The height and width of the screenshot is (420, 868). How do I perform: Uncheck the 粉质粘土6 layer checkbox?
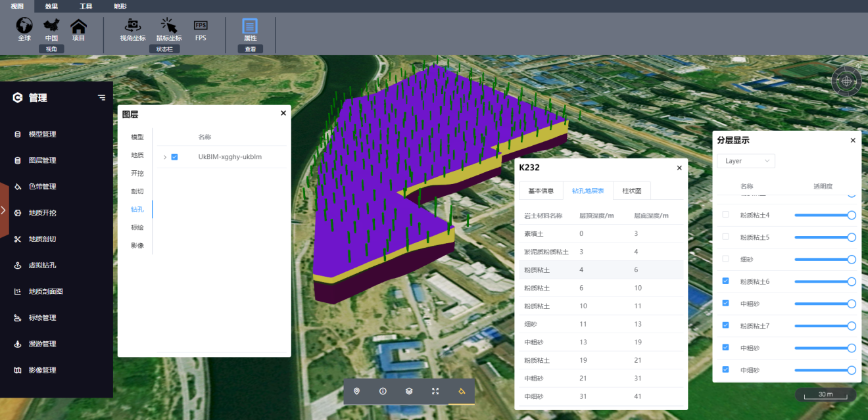pyautogui.click(x=725, y=281)
